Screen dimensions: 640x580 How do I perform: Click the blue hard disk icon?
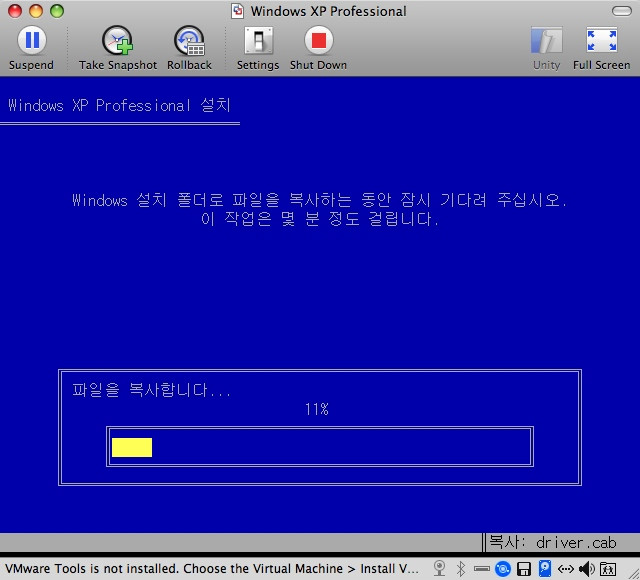(x=545, y=568)
